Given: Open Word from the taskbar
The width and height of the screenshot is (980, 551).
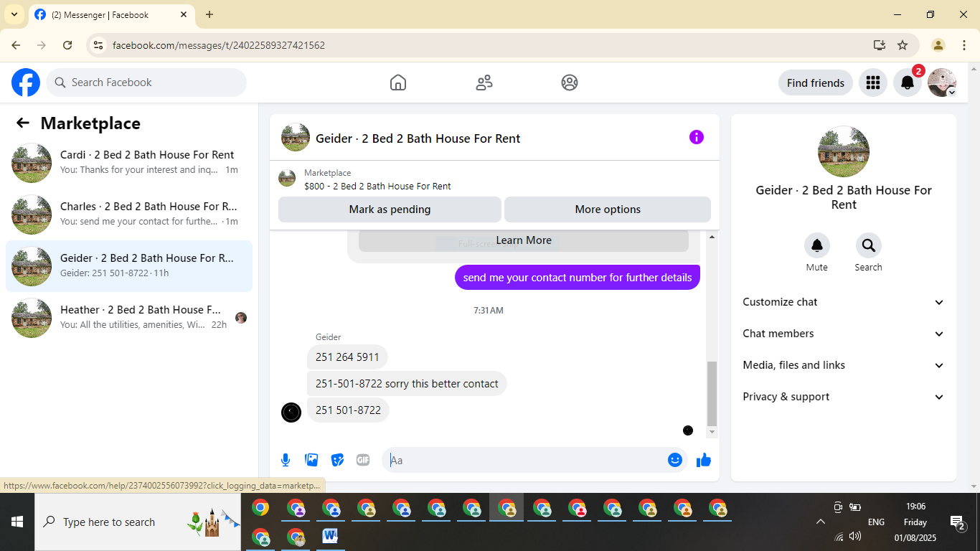Looking at the screenshot, I should [x=330, y=535].
